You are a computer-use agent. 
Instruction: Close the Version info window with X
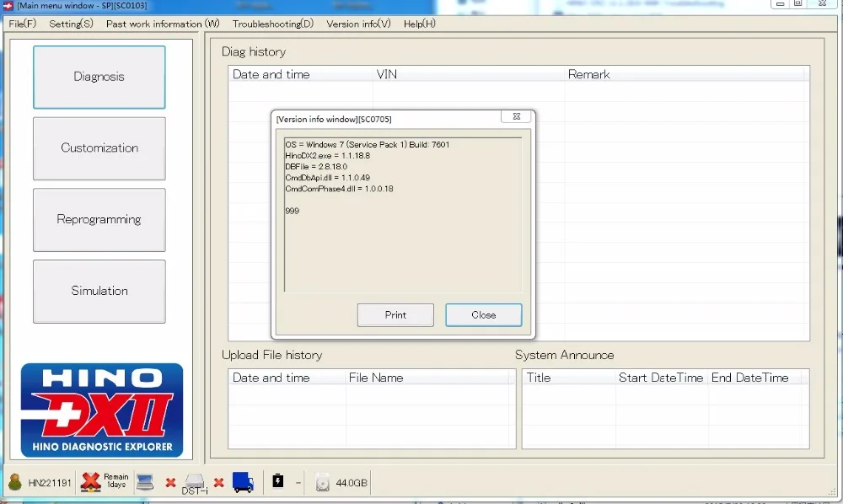point(516,116)
